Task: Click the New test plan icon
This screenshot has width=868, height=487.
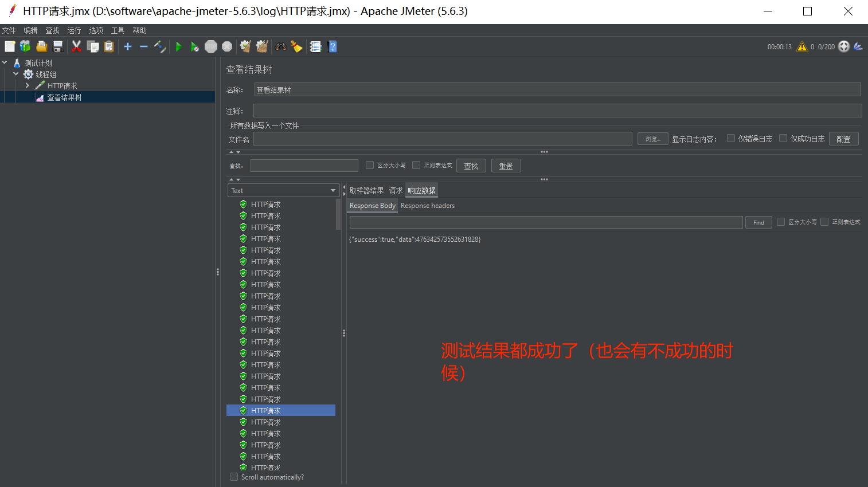Action: point(10,46)
